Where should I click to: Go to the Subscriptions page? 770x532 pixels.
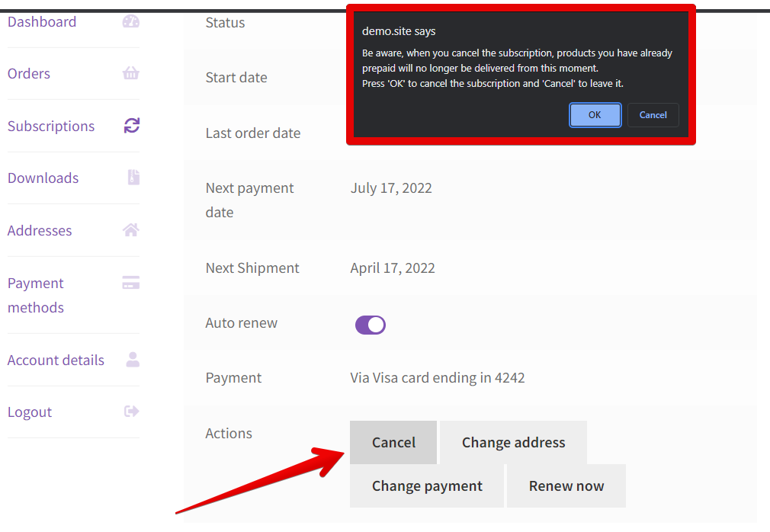pyautogui.click(x=50, y=126)
